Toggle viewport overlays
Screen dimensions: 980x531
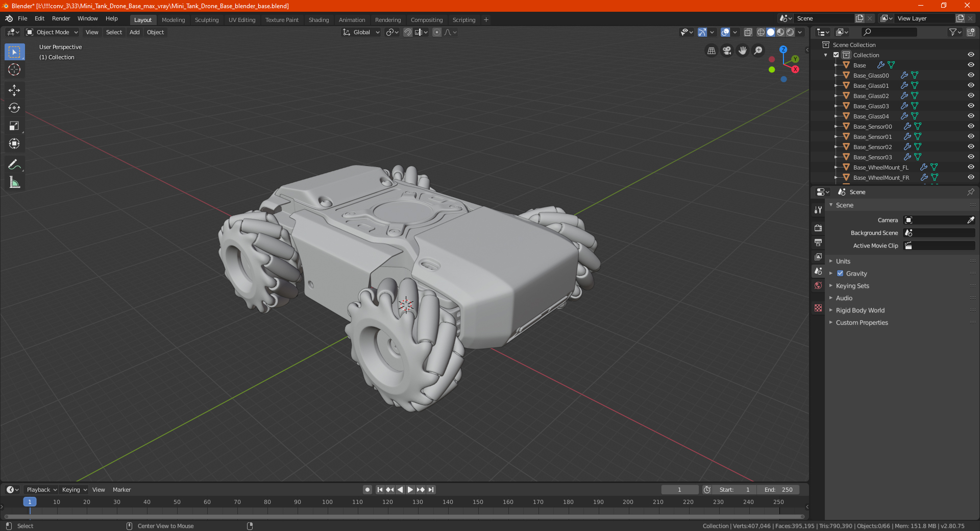pyautogui.click(x=725, y=32)
